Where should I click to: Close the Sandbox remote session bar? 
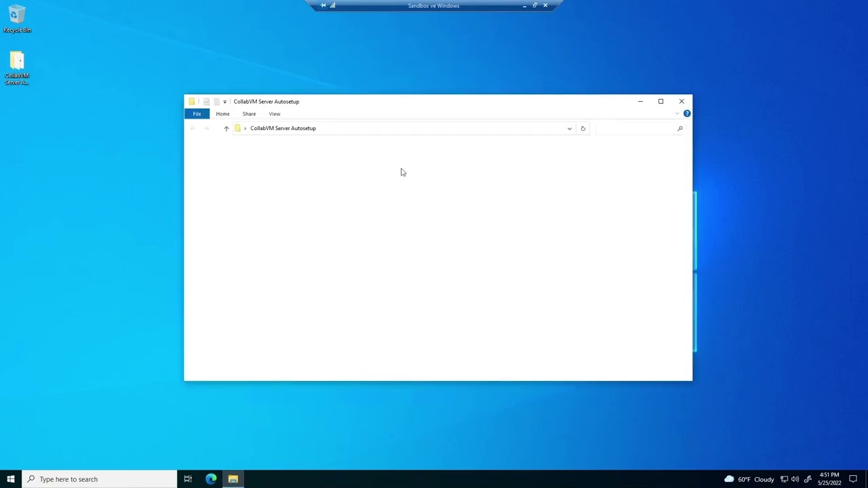coord(545,5)
